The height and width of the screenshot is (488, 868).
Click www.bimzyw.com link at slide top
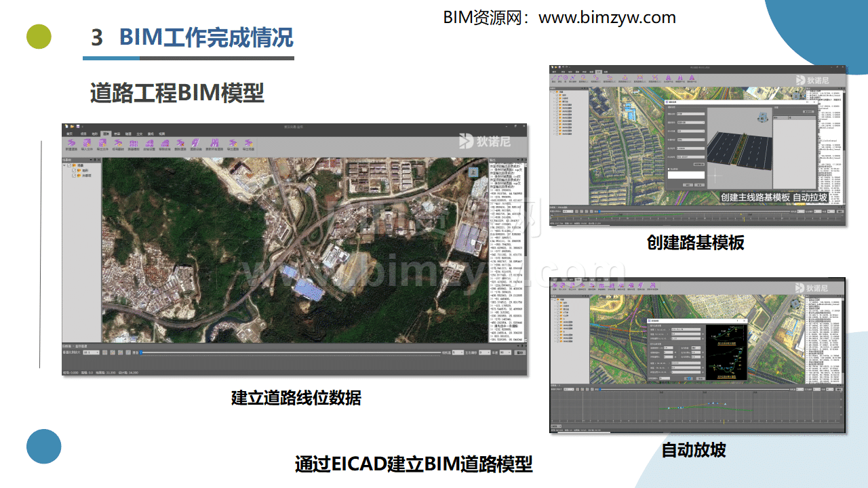(x=607, y=18)
